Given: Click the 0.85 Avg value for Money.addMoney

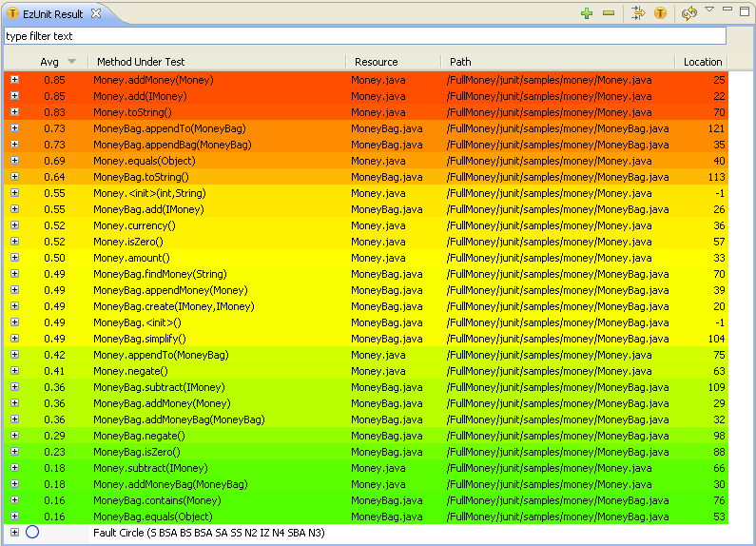Looking at the screenshot, I should [x=54, y=80].
